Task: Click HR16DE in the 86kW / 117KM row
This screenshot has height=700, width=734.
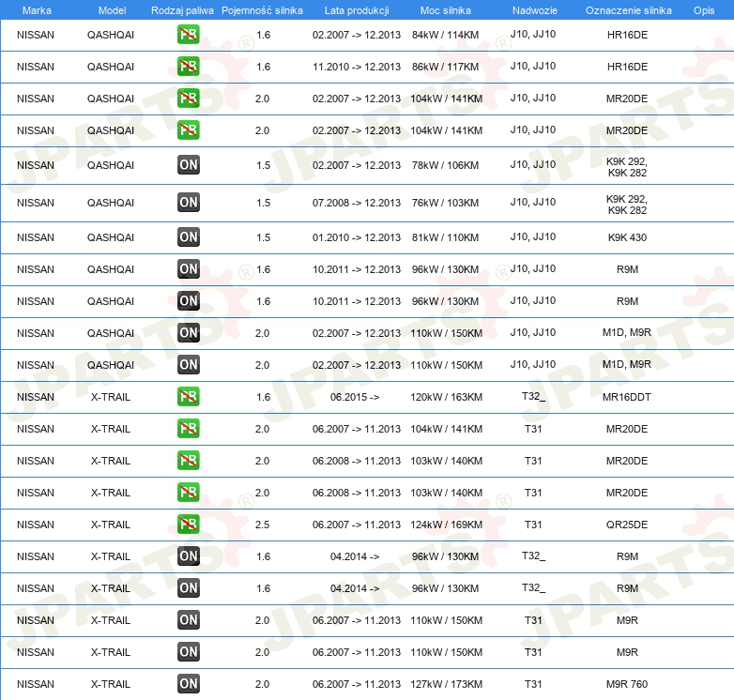Action: (627, 67)
